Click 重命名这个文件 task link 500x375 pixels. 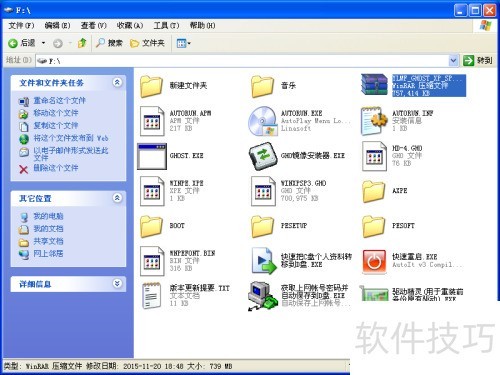59,100
